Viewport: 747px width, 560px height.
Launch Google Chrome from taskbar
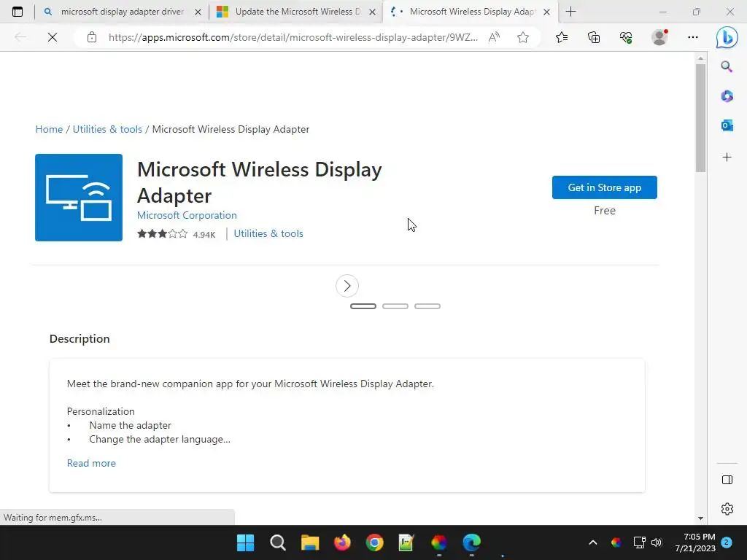(x=374, y=542)
